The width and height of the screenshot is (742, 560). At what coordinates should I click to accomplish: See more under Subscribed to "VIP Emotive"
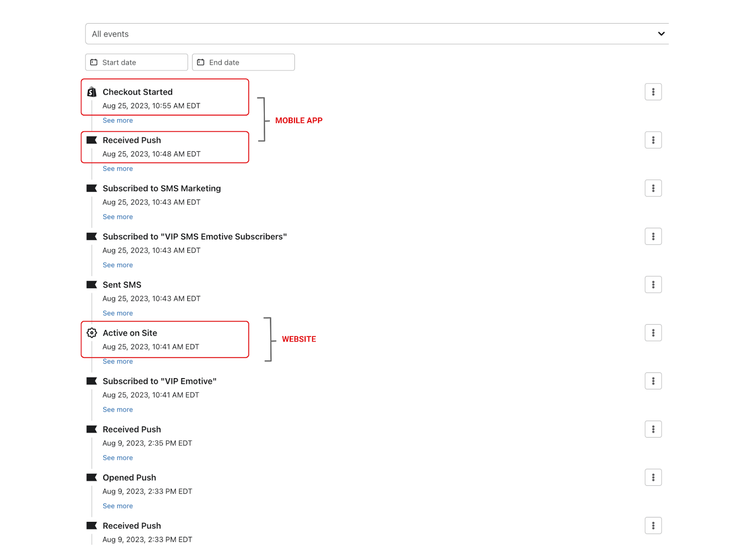click(118, 410)
